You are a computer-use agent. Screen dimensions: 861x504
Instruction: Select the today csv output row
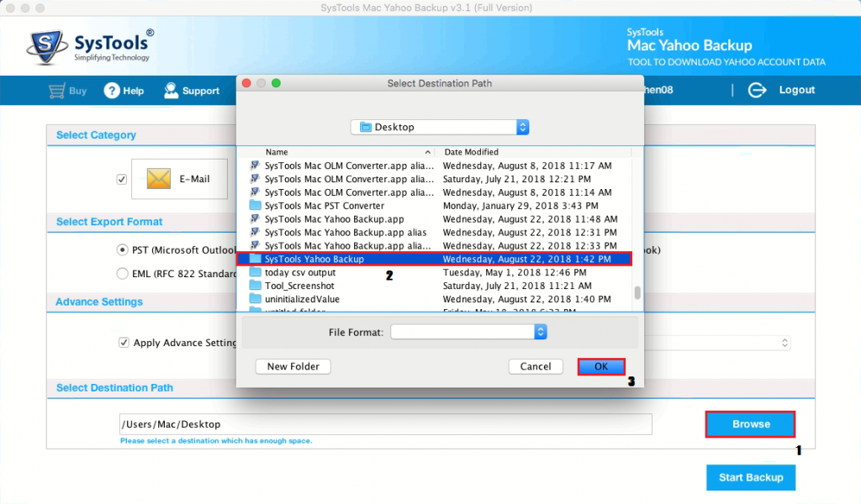pyautogui.click(x=435, y=272)
